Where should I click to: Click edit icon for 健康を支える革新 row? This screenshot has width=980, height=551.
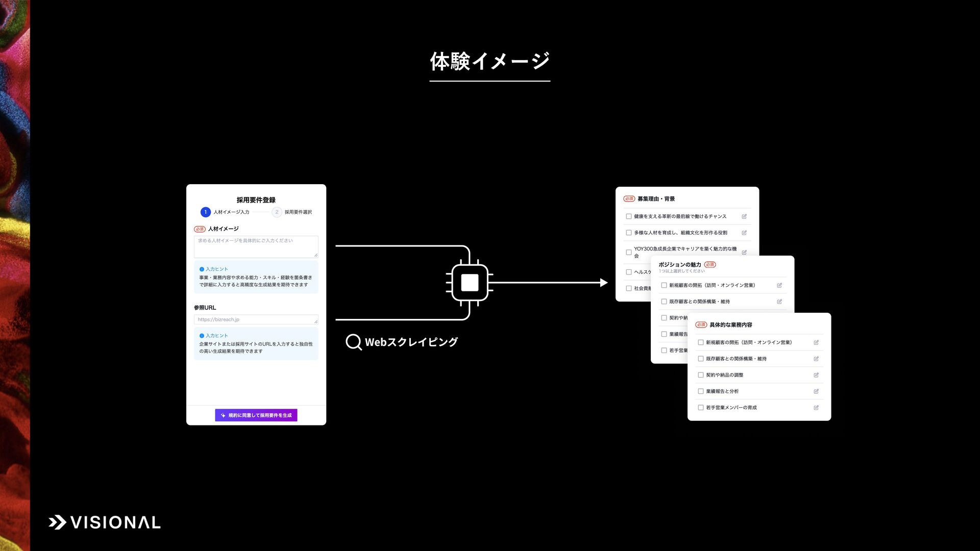click(744, 216)
